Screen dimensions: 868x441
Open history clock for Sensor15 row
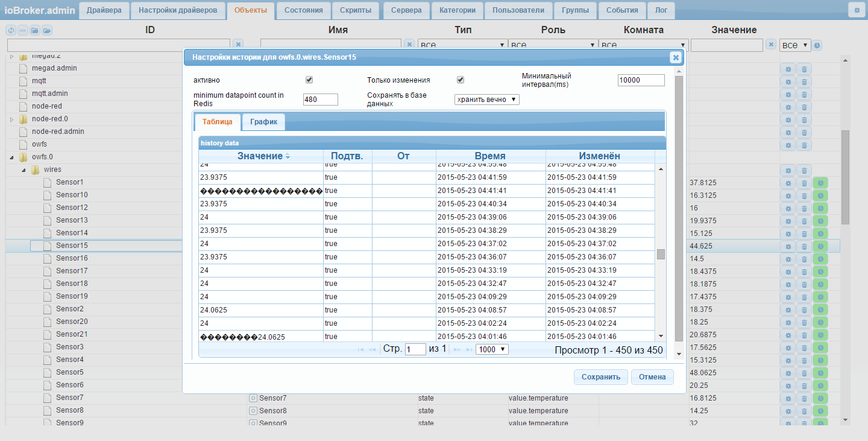pyautogui.click(x=820, y=246)
